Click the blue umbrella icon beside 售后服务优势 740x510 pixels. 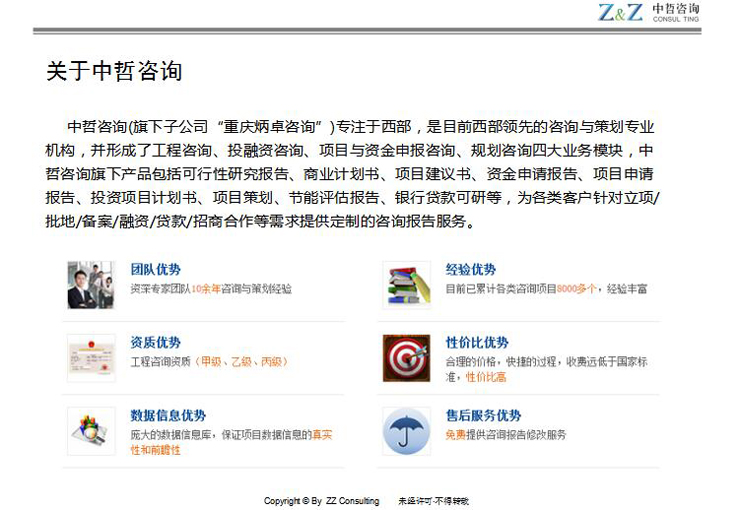(x=406, y=431)
